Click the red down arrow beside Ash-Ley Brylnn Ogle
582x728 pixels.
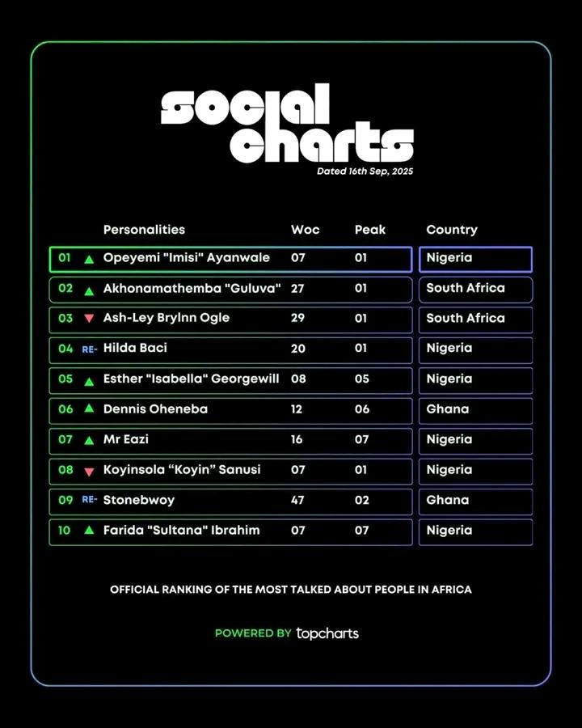point(89,319)
